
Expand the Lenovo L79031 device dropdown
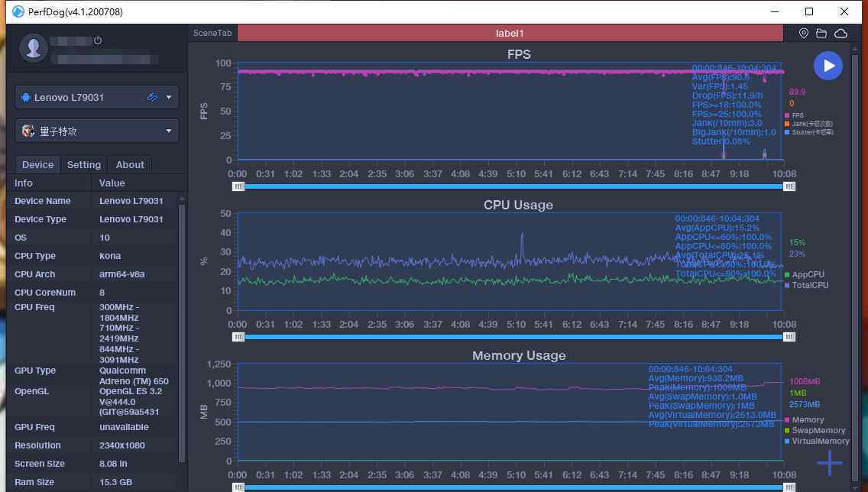[x=169, y=97]
